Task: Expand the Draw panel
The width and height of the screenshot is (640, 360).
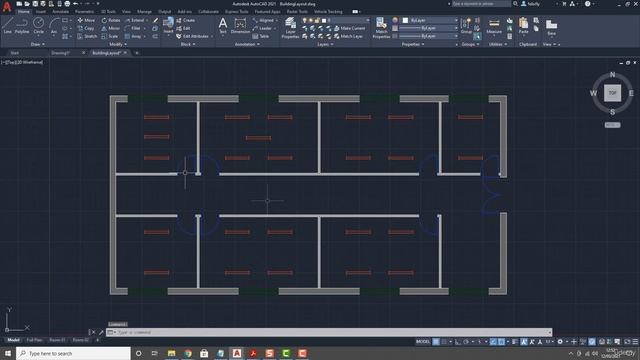Action: tap(37, 44)
